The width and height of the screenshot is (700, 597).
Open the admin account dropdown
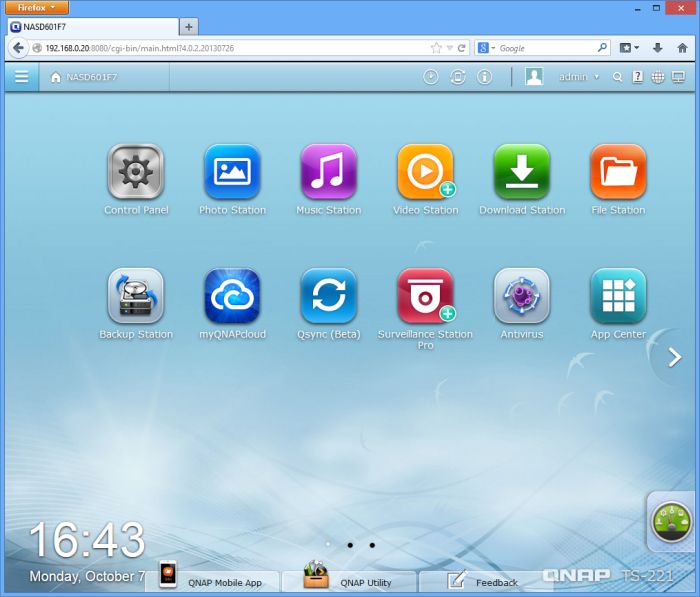point(579,77)
